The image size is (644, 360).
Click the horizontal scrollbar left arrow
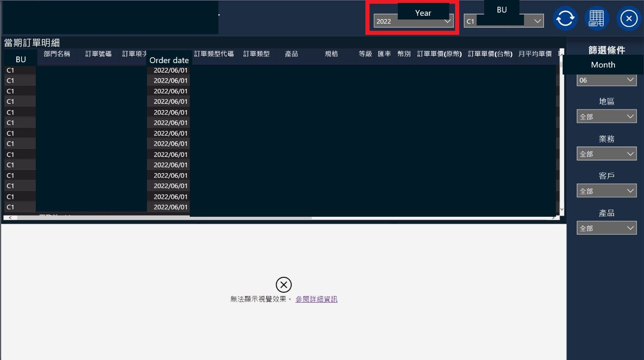[10, 218]
